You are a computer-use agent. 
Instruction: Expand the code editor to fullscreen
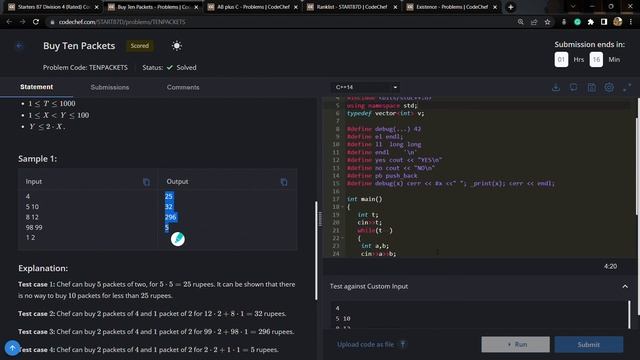tap(627, 87)
